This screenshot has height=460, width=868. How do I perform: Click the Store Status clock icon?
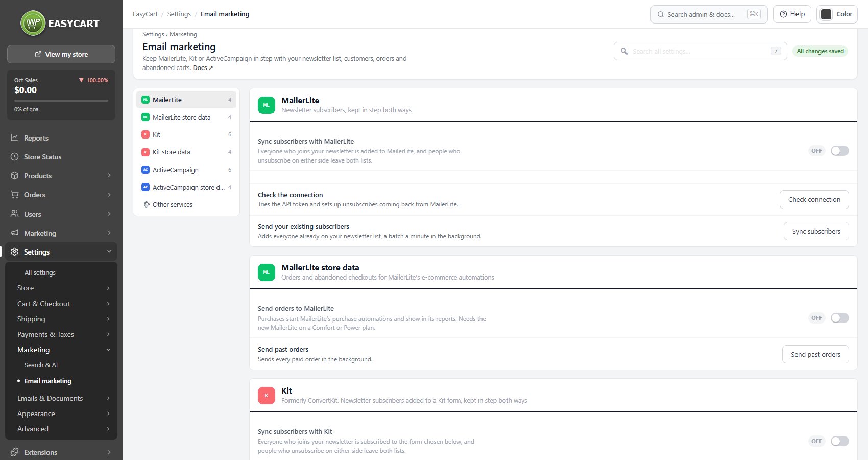coord(14,157)
